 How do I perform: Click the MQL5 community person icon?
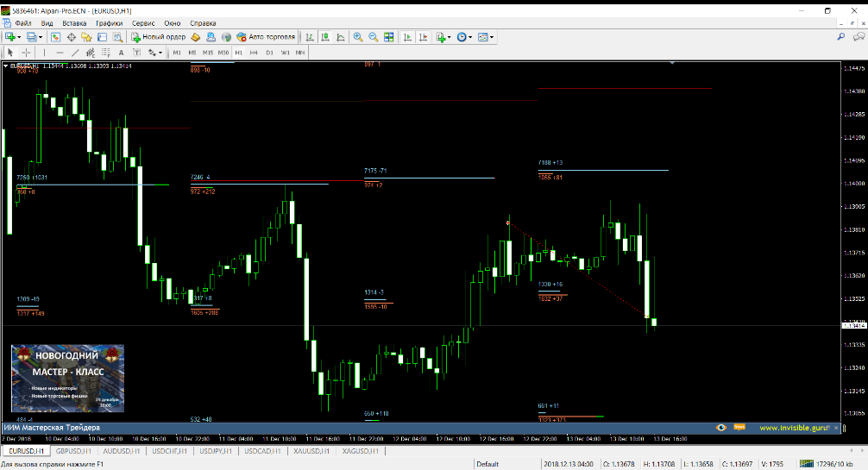tap(211, 37)
